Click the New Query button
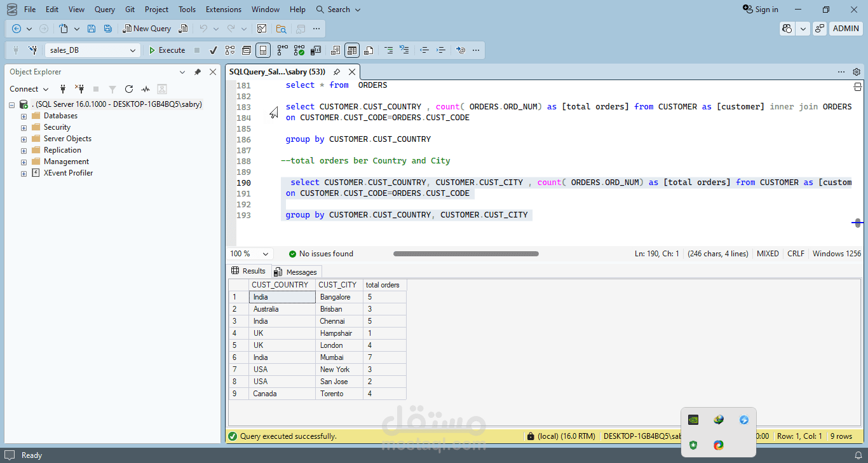Screen dimensions: 868x463 coord(147,29)
